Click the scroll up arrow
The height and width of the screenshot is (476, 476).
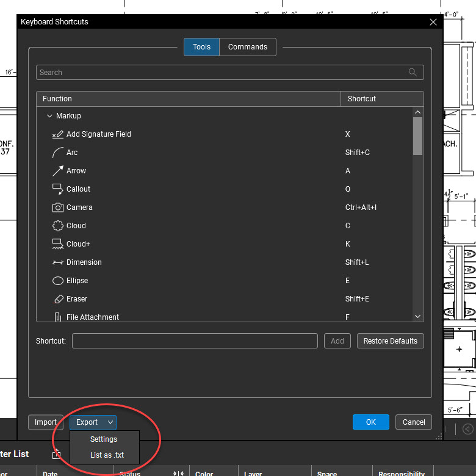417,112
